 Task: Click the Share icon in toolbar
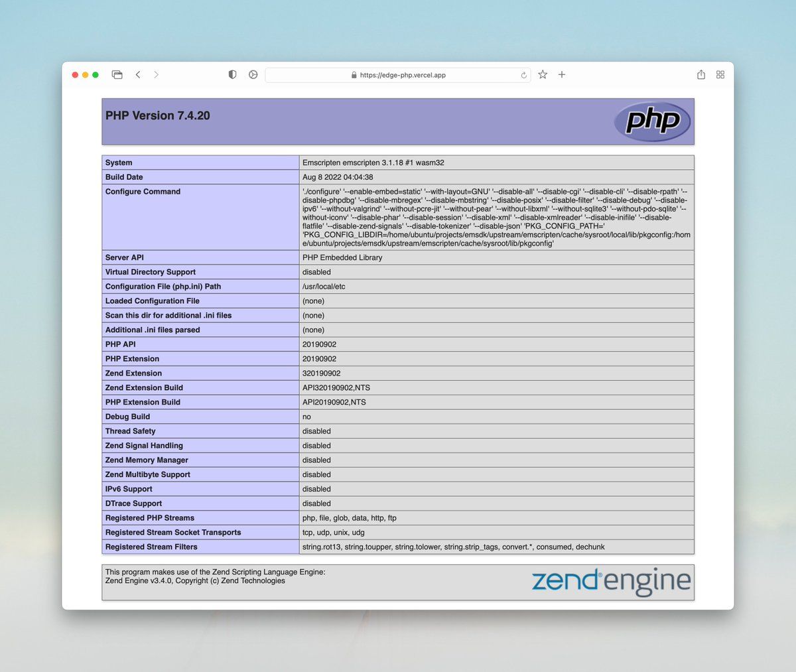click(701, 75)
